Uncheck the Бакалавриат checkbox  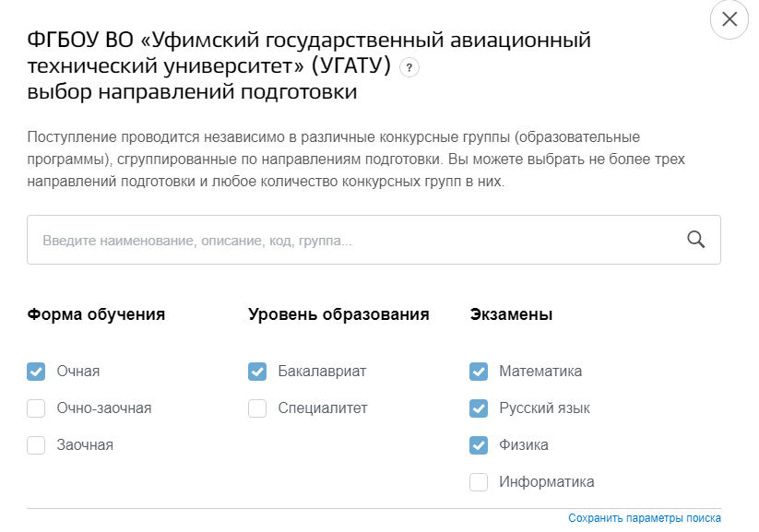(257, 372)
